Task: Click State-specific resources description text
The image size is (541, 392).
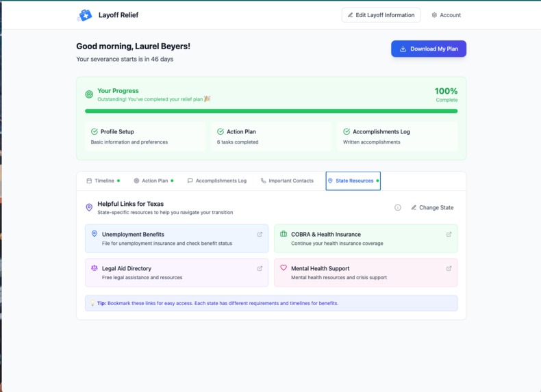Action: [165, 212]
